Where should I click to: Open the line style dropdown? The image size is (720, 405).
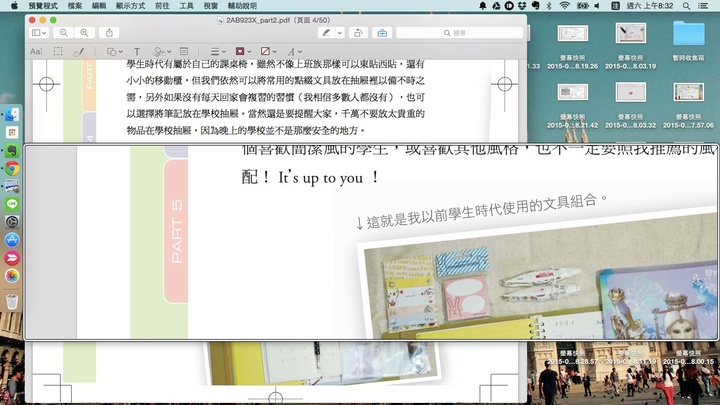pyautogui.click(x=217, y=51)
